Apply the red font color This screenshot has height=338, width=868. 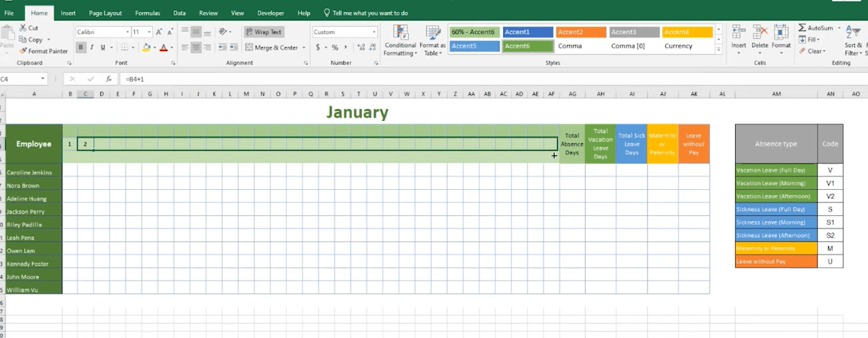click(163, 47)
